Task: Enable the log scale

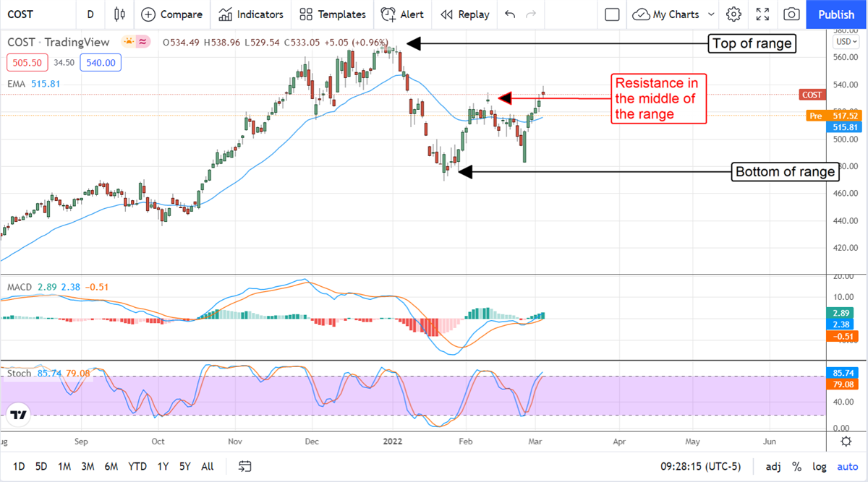Action: coord(820,466)
